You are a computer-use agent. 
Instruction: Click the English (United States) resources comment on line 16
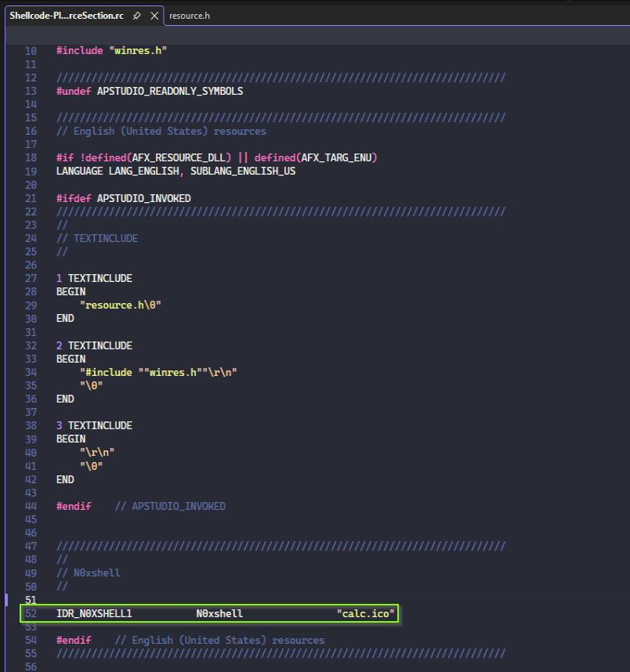[x=161, y=131]
